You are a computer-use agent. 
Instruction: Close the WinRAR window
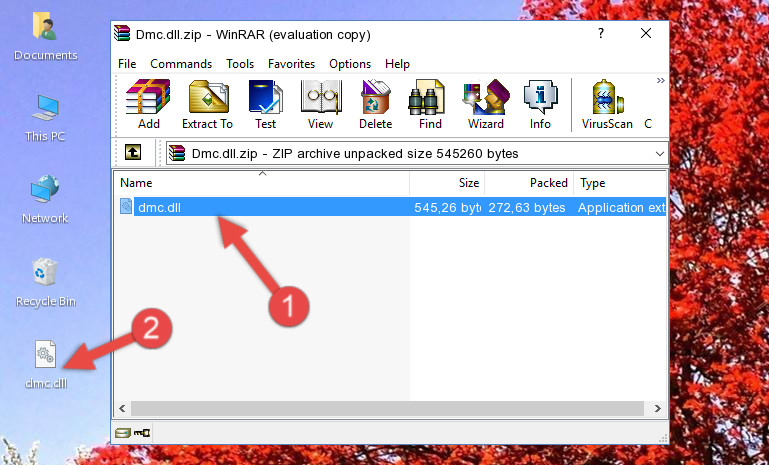click(646, 33)
